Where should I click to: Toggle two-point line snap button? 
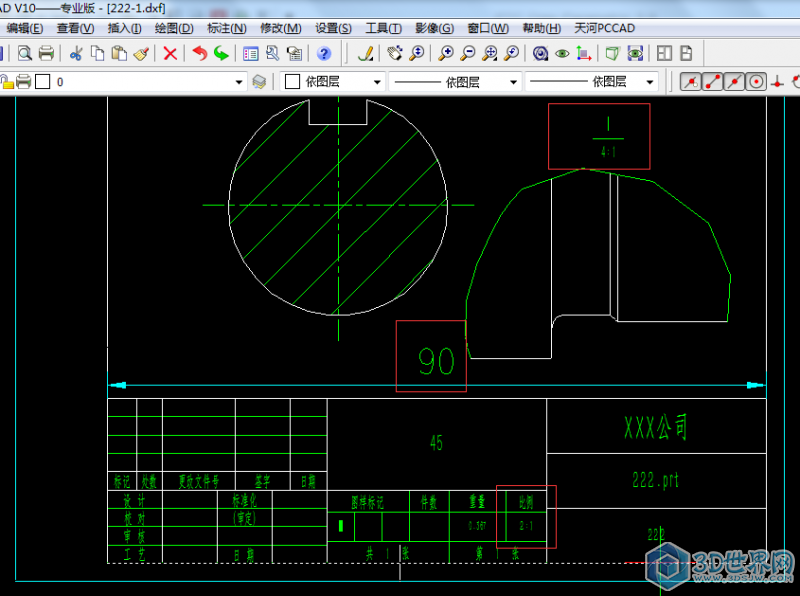713,82
